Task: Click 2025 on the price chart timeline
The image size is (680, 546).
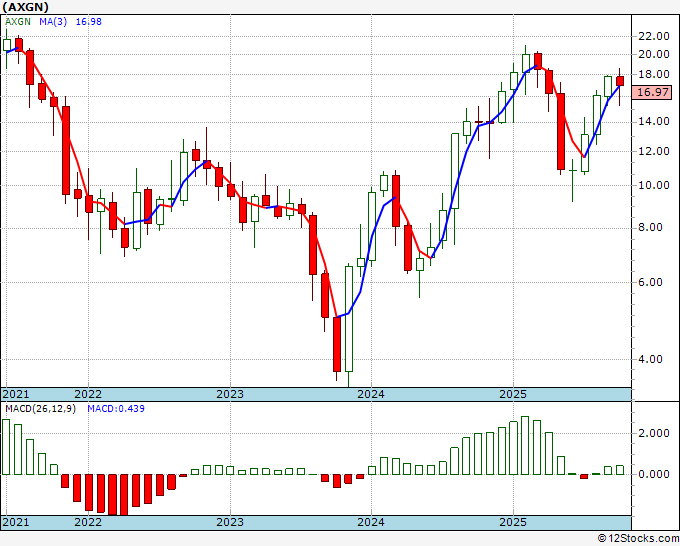Action: [x=513, y=394]
